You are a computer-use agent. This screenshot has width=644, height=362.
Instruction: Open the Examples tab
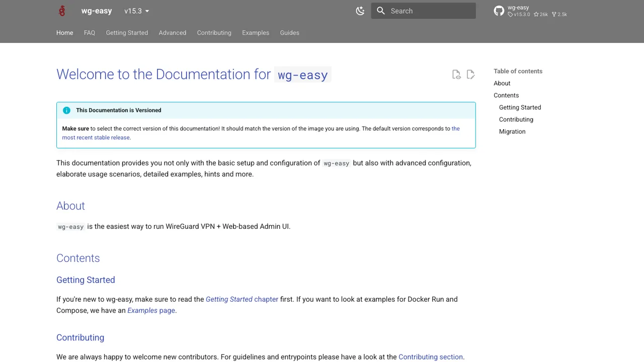256,33
